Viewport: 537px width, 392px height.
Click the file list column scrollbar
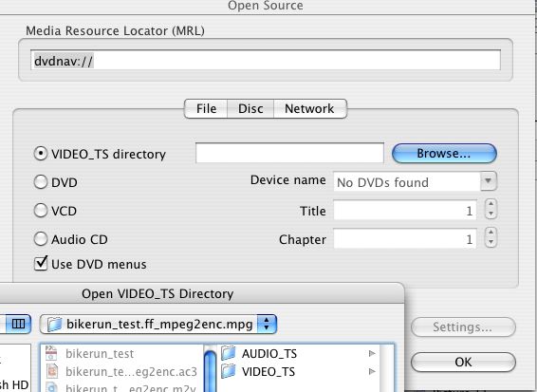pos(210,368)
